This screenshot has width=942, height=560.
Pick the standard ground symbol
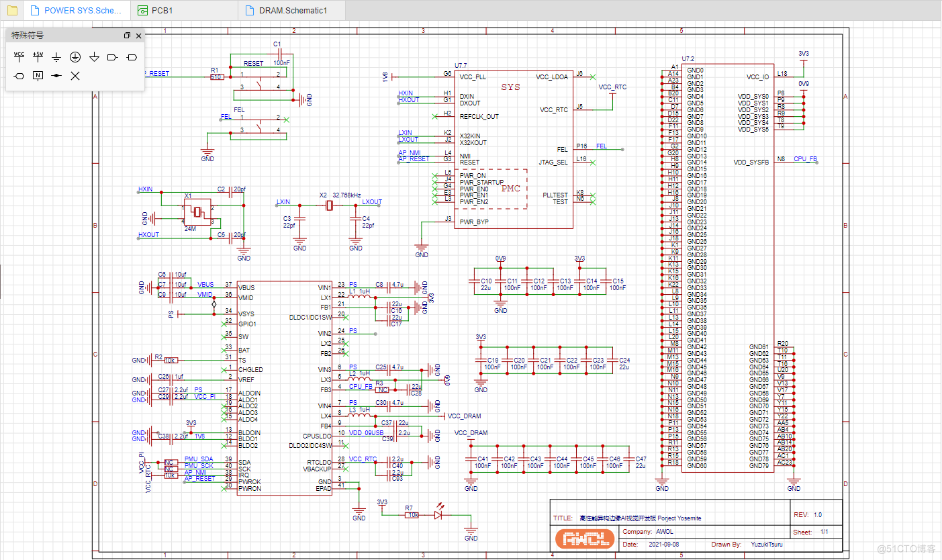tap(56, 58)
